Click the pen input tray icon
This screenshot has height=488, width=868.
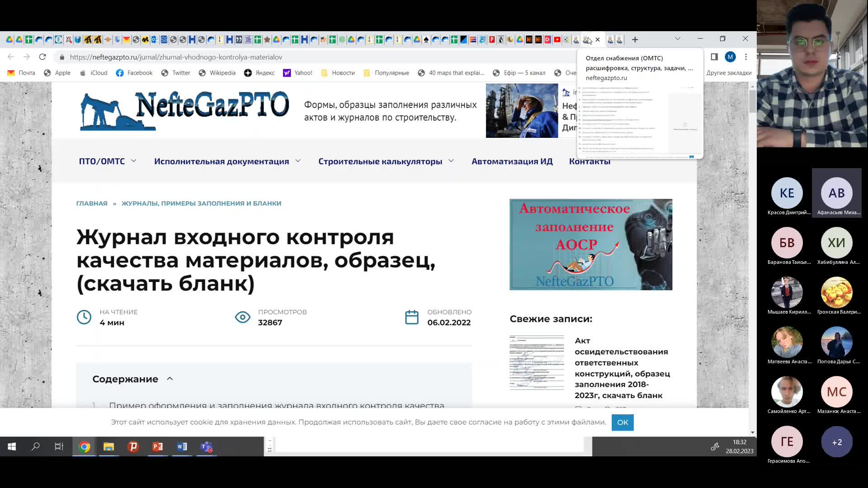click(715, 447)
